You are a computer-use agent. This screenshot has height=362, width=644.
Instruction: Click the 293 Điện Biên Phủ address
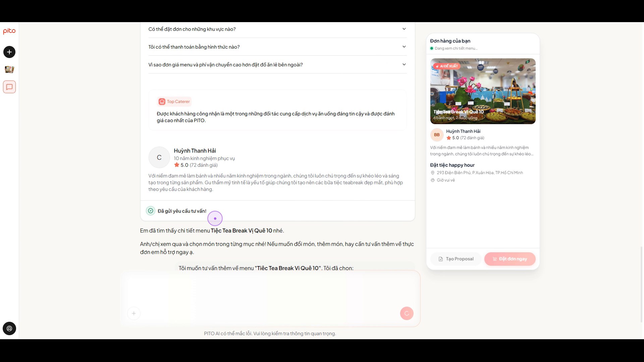pyautogui.click(x=480, y=173)
